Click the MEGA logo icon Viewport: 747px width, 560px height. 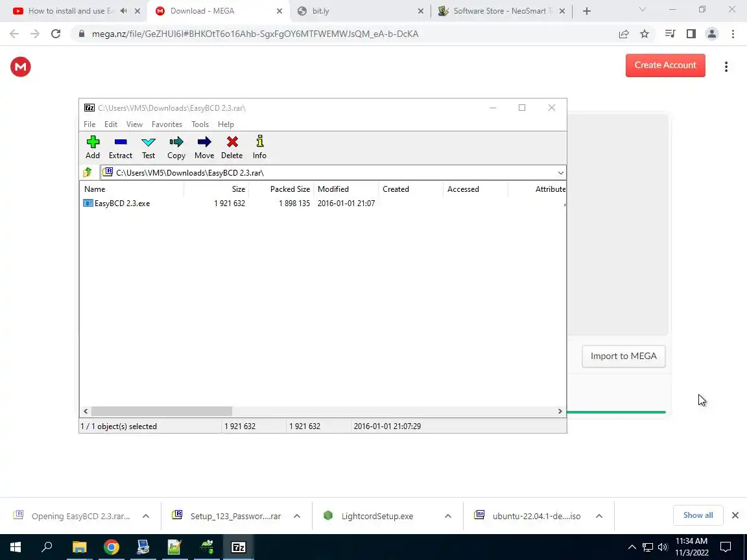pos(21,67)
